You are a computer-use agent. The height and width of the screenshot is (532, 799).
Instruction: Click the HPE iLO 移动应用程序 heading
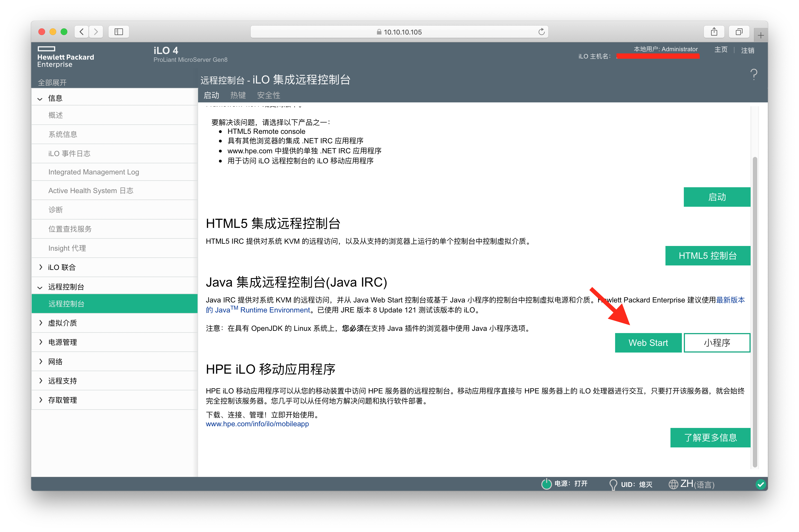(x=271, y=369)
